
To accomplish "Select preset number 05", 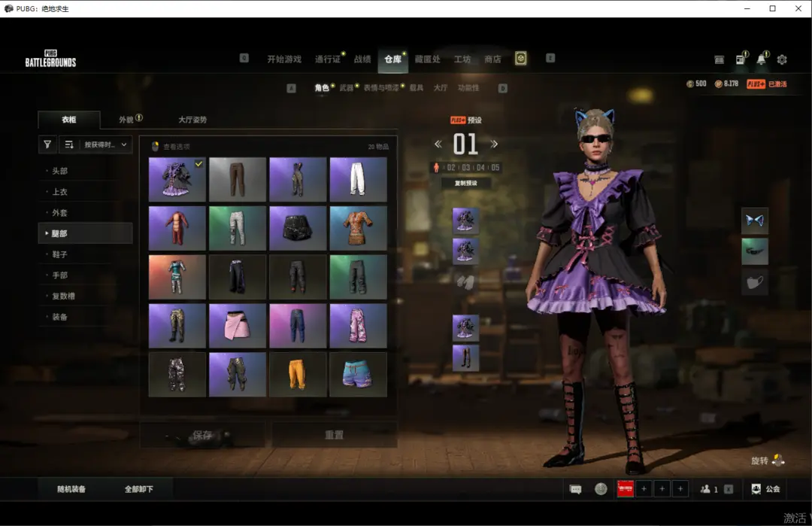I will tap(495, 167).
